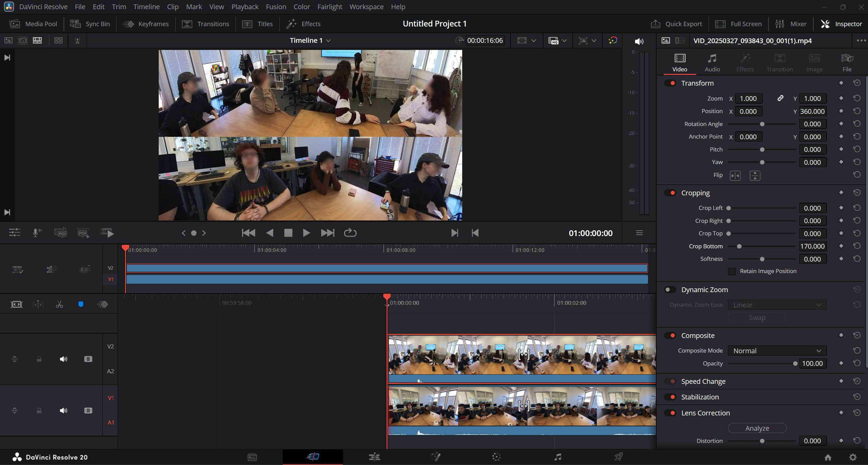This screenshot has width=868, height=465.
Task: Open project settings gear icon
Action: [853, 457]
